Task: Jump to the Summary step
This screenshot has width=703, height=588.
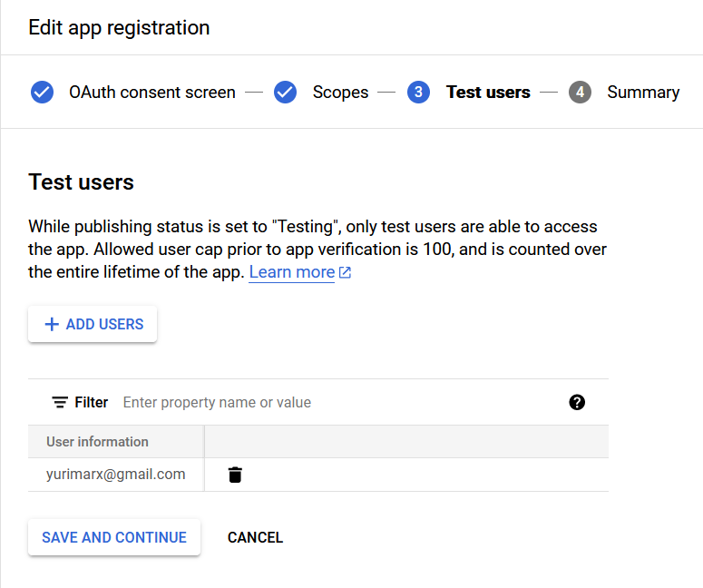Action: click(643, 92)
